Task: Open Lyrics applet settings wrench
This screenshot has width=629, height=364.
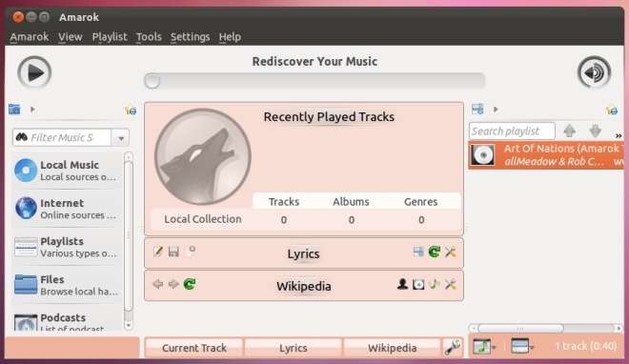Action: click(451, 252)
